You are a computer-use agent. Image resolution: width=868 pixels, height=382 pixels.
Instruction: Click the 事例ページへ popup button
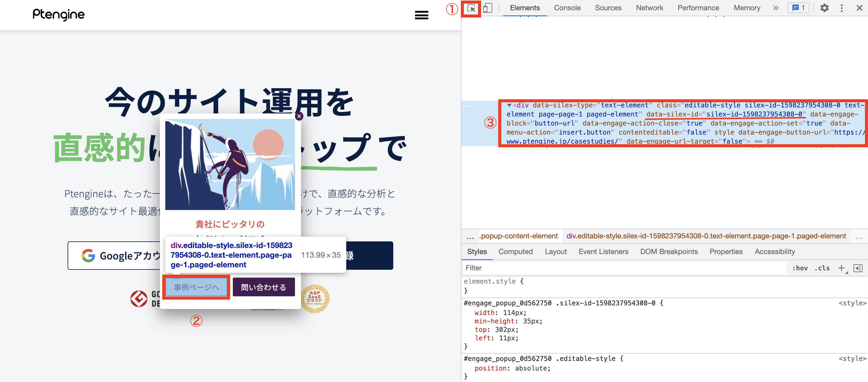point(196,287)
